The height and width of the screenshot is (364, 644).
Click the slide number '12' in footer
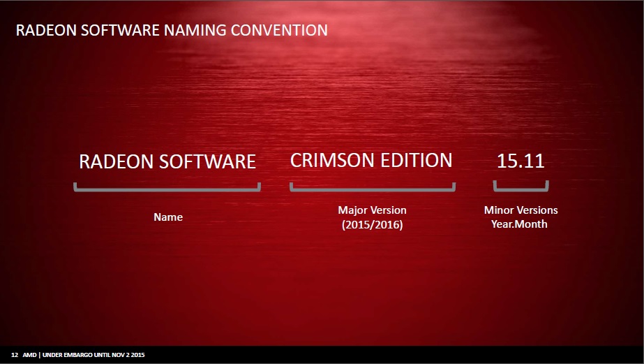coord(15,355)
